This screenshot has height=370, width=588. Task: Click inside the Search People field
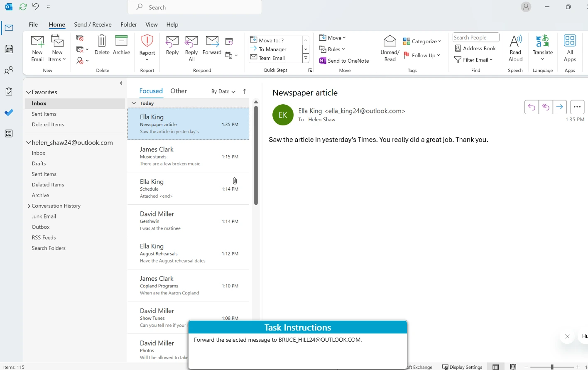[x=475, y=37]
